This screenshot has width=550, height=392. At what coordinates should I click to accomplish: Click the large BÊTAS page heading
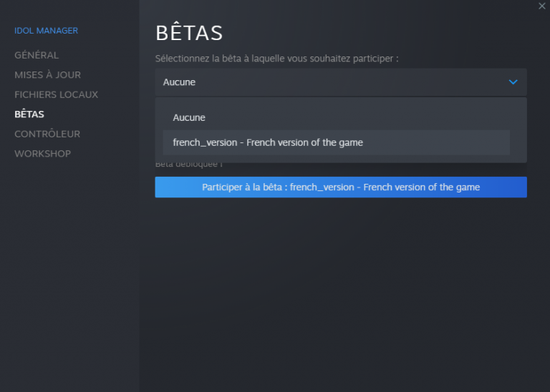pos(189,33)
